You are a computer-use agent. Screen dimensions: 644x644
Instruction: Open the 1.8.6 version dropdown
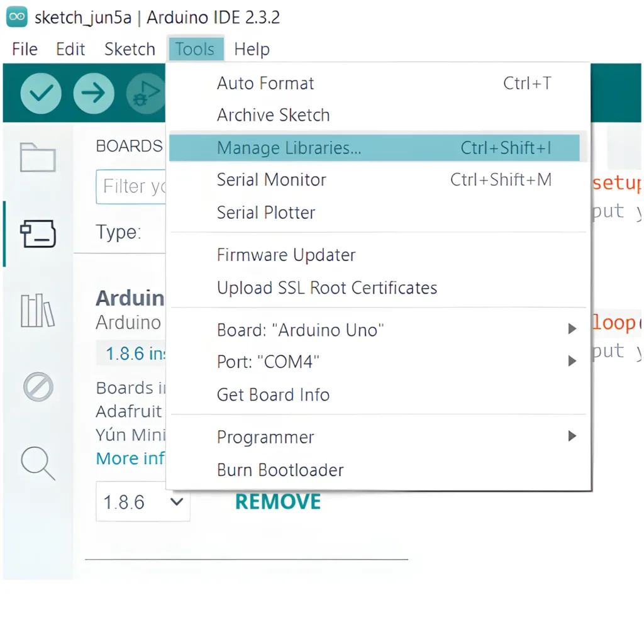click(143, 501)
